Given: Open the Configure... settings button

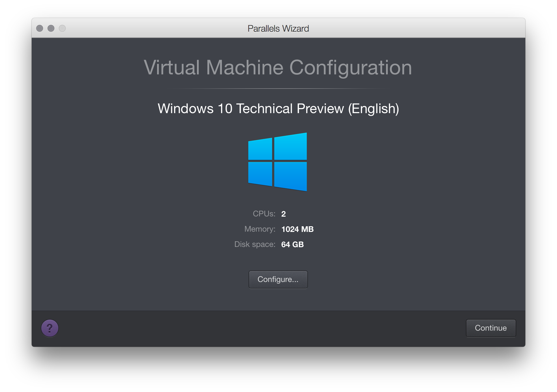Looking at the screenshot, I should (x=278, y=279).
